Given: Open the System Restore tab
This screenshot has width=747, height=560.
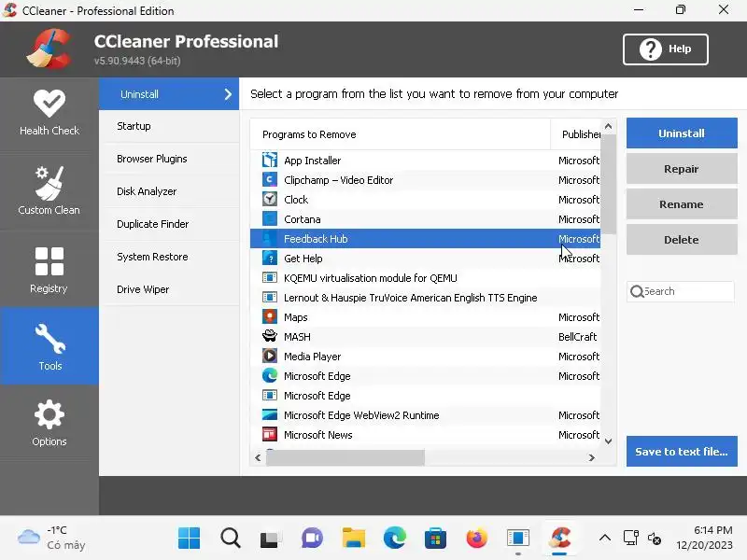Looking at the screenshot, I should pos(169,258).
